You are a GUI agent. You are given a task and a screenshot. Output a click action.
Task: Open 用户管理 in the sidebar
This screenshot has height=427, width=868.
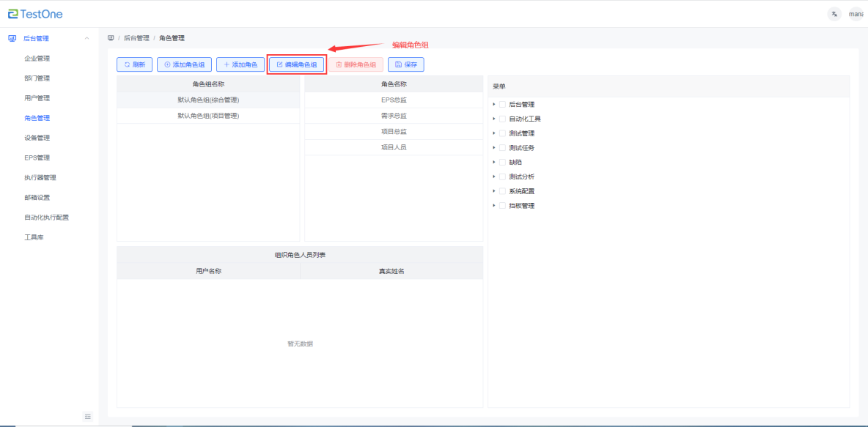[37, 98]
